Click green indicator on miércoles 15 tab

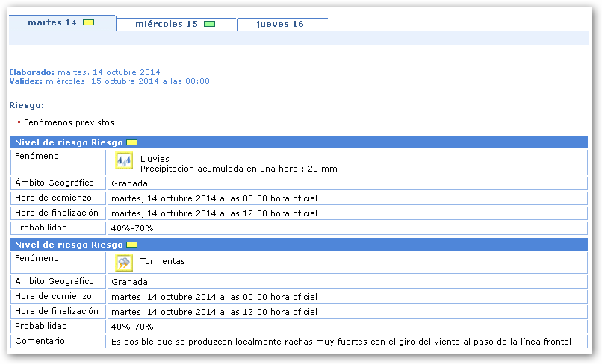tap(209, 24)
